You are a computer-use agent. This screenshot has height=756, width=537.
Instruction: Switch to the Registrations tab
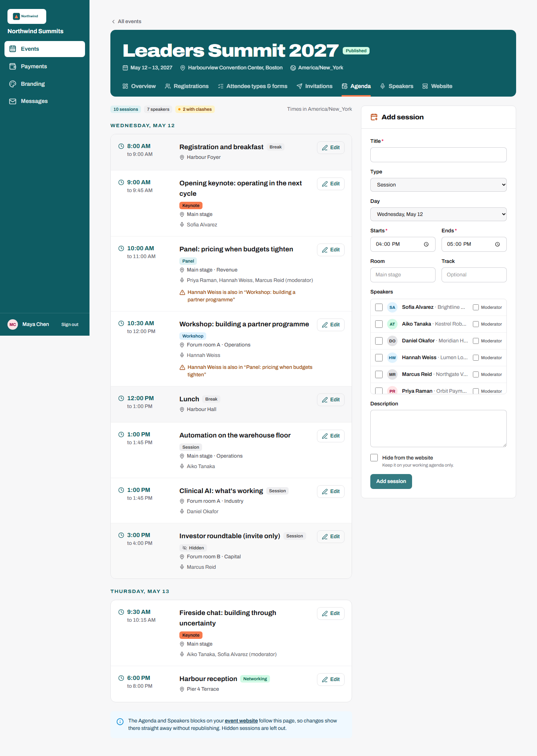tap(187, 86)
